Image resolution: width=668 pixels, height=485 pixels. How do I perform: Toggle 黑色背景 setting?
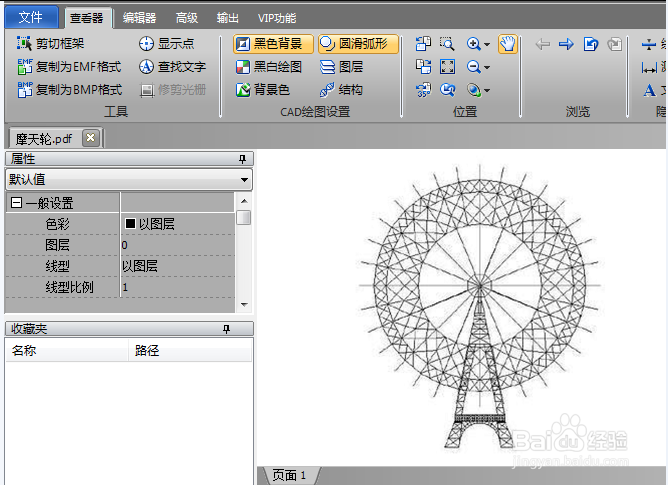273,43
